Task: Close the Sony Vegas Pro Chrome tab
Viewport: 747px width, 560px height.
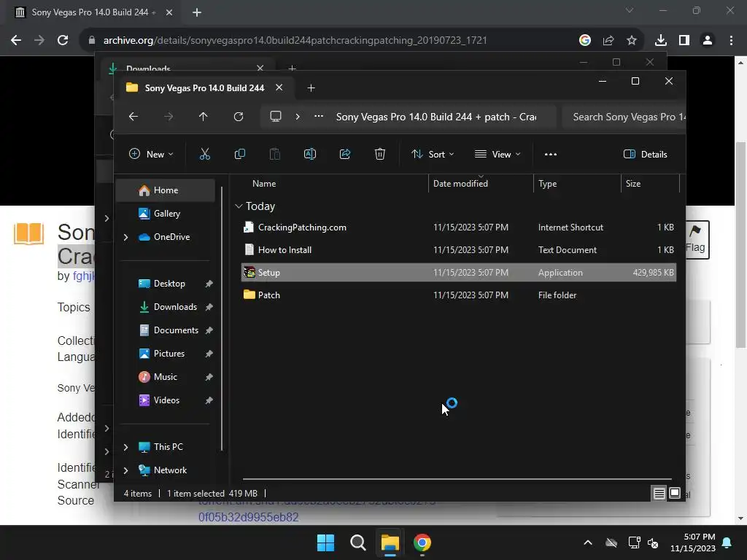Action: [x=169, y=12]
